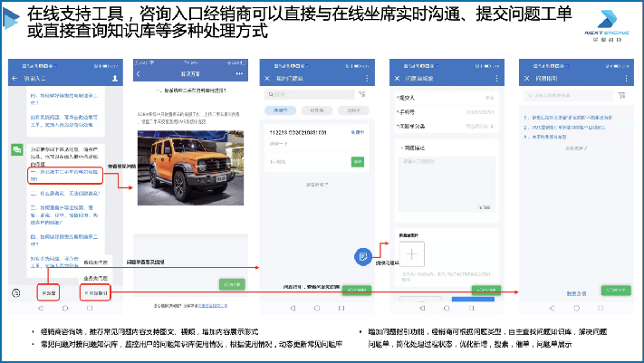The width and height of the screenshot is (644, 363).
Task: Tap back chevron on solution page header
Action: click(139, 74)
